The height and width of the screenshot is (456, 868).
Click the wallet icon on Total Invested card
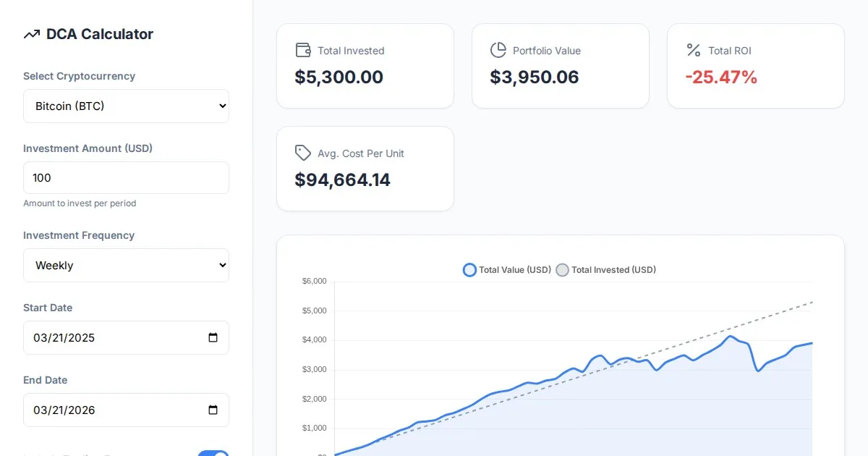303,50
